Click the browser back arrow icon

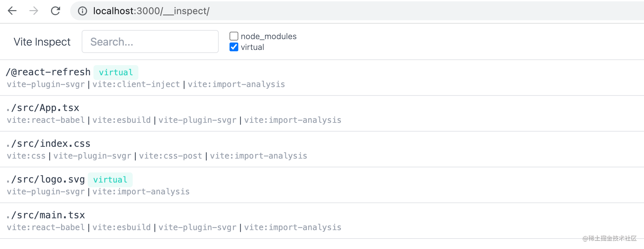[12, 11]
